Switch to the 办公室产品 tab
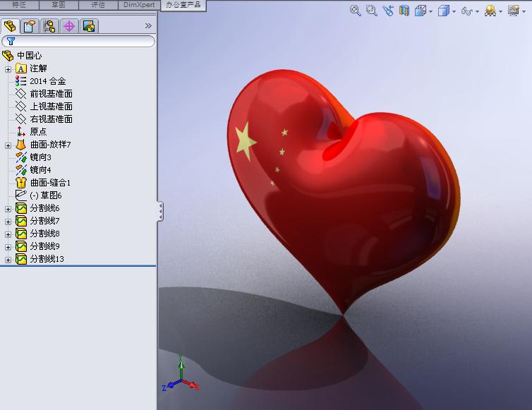Image resolution: width=532 pixels, height=410 pixels. pyautogui.click(x=183, y=5)
